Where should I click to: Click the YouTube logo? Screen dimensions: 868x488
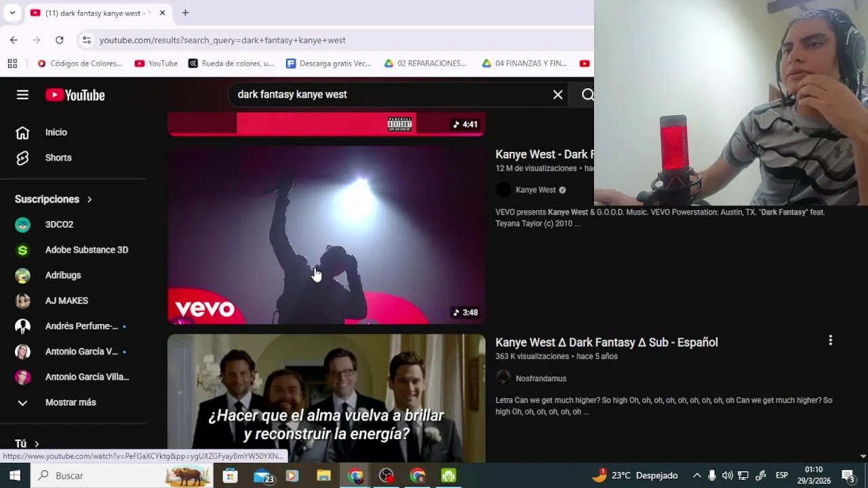coord(75,95)
